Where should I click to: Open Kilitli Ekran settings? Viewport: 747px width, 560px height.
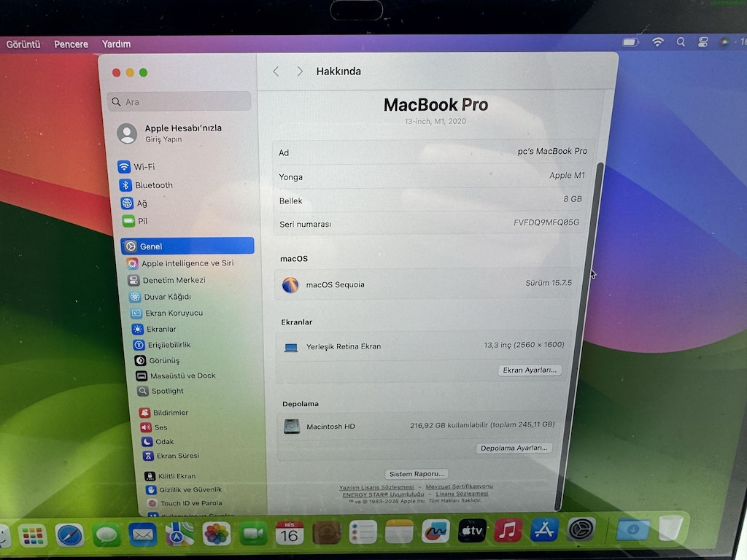pyautogui.click(x=171, y=475)
